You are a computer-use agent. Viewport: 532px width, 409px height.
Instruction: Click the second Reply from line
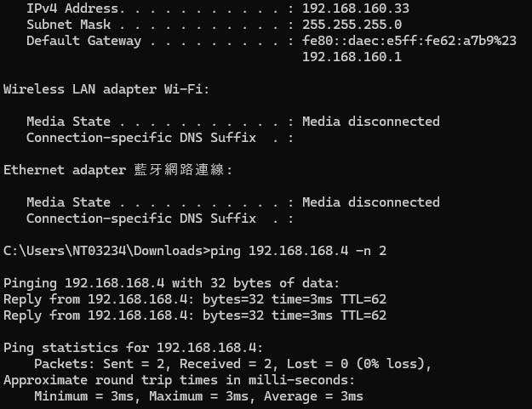(x=195, y=315)
